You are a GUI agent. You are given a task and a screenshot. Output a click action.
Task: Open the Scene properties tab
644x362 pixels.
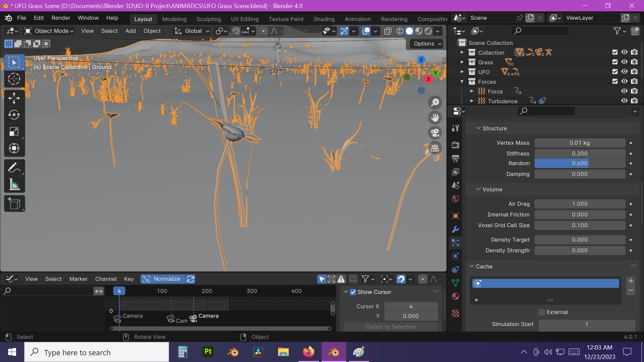pos(455,185)
